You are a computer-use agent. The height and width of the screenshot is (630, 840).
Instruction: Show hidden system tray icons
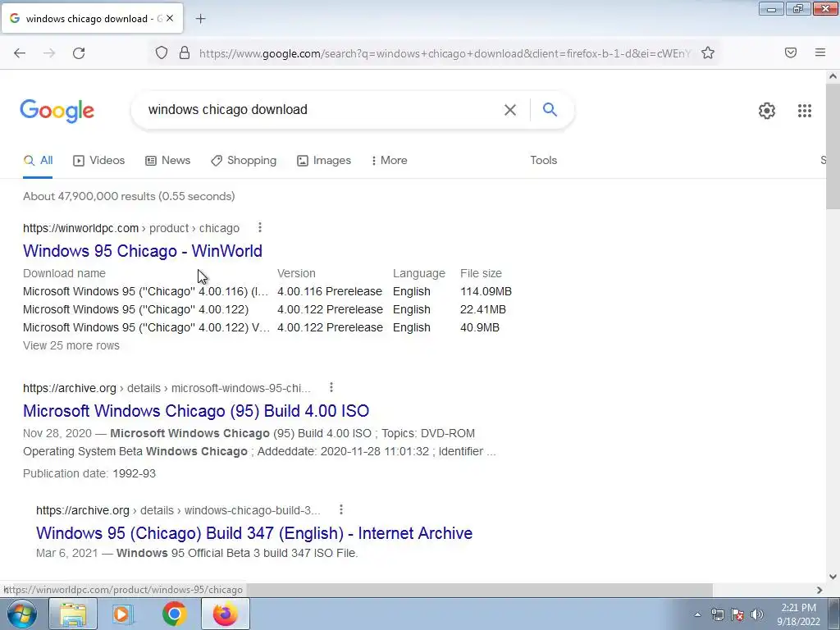697,614
